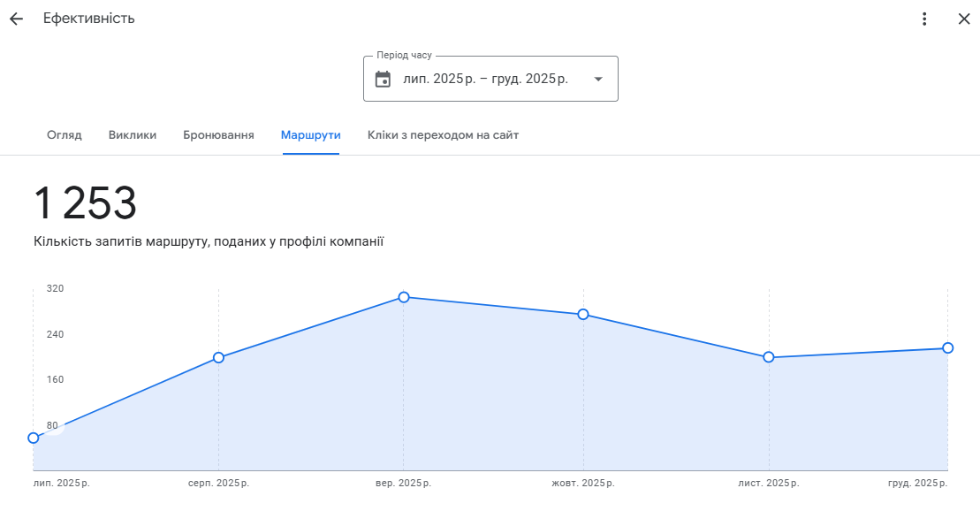Click the back arrow icon
This screenshot has width=980, height=511.
tap(16, 19)
